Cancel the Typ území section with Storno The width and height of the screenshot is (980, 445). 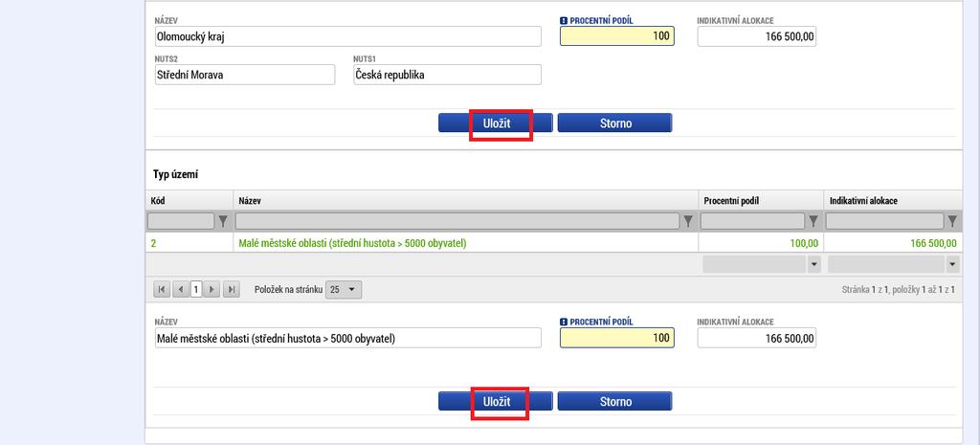615,401
